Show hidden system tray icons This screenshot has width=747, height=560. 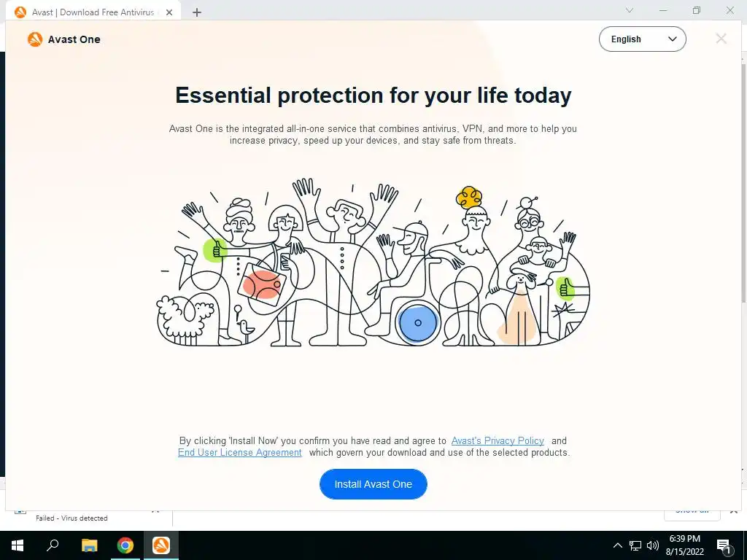tap(617, 545)
